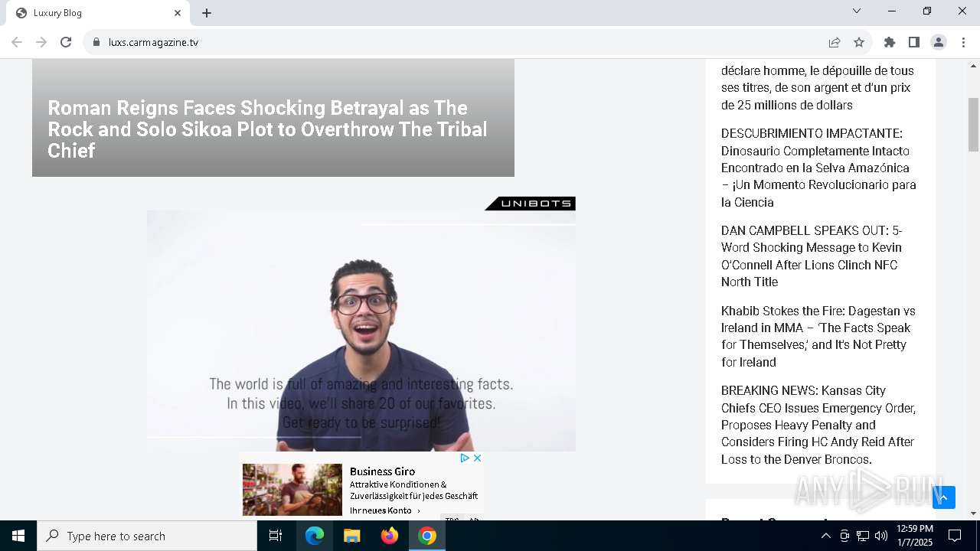980x551 pixels.
Task: Launch Microsoft Edge from the taskbar
Action: point(315,536)
